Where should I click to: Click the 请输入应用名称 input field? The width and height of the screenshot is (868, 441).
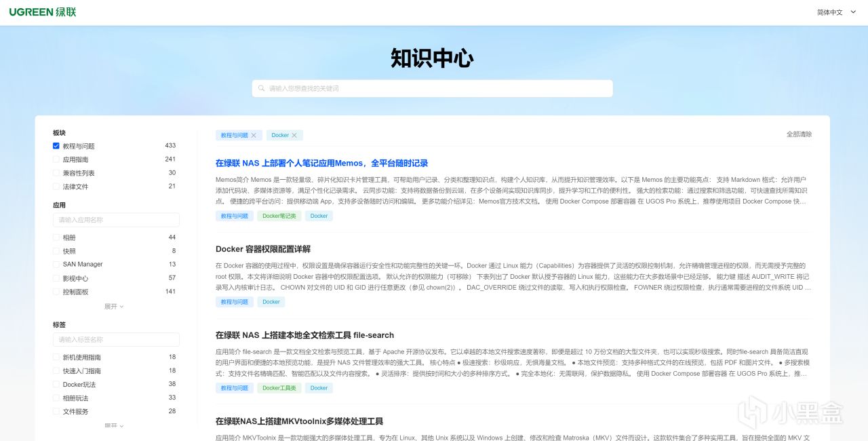tap(116, 220)
